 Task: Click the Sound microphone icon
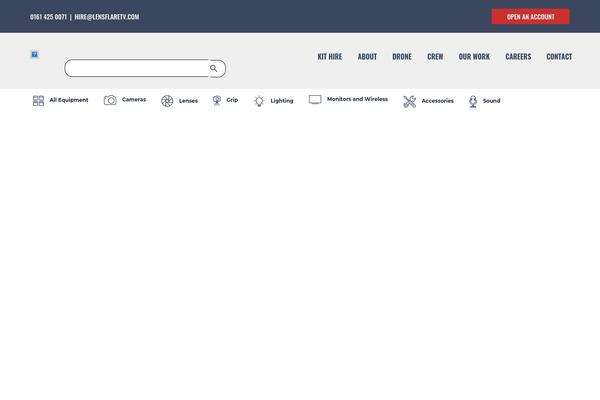coord(473,101)
